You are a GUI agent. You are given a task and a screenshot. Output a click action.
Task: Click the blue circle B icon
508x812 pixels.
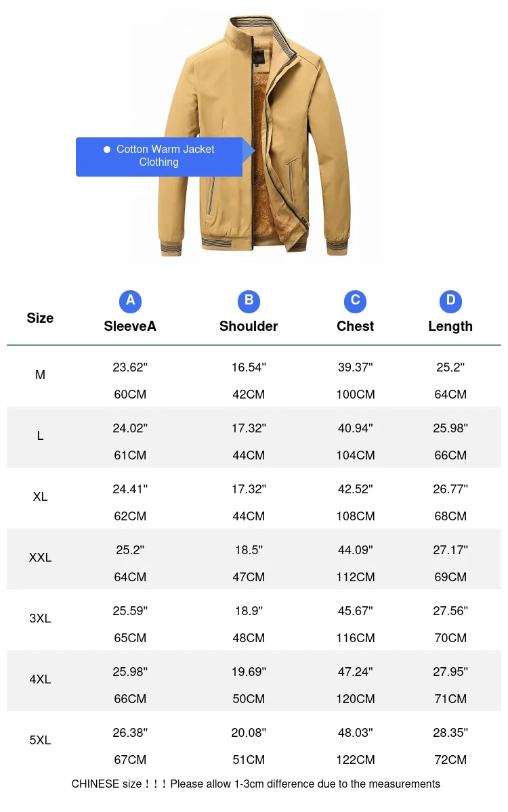click(x=249, y=301)
